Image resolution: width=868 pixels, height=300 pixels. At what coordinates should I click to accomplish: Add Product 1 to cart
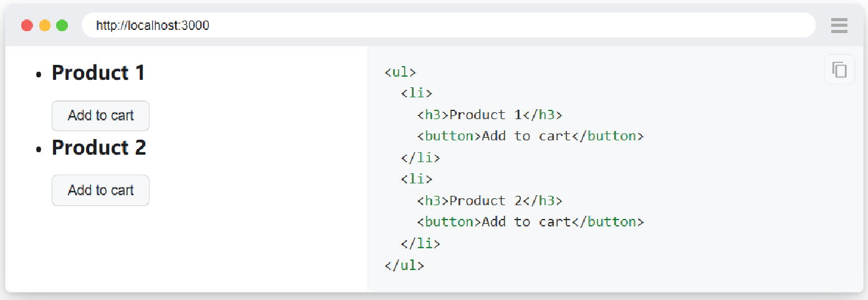click(x=100, y=115)
